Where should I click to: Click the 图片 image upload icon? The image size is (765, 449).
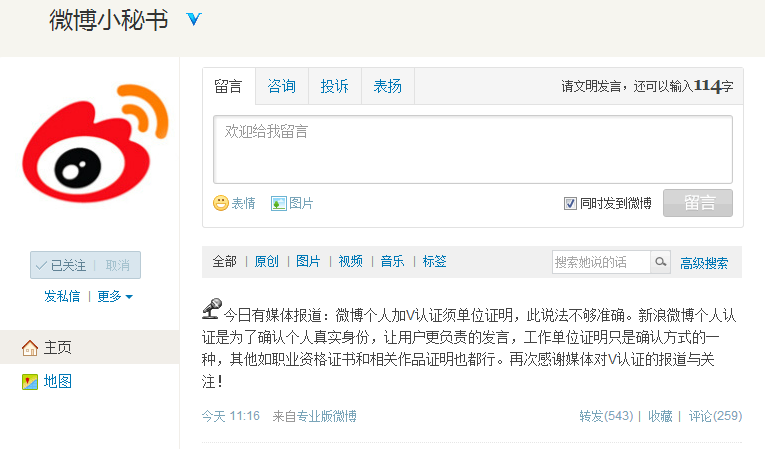click(279, 203)
